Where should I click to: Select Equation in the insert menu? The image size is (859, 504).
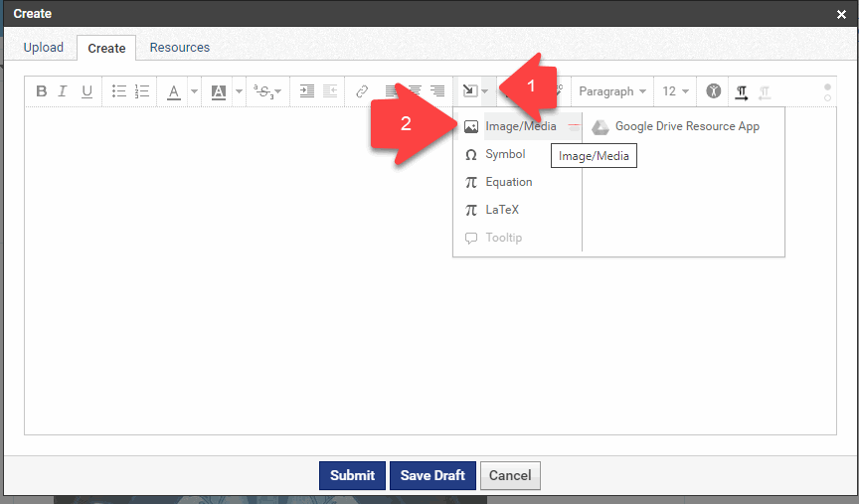(x=508, y=182)
